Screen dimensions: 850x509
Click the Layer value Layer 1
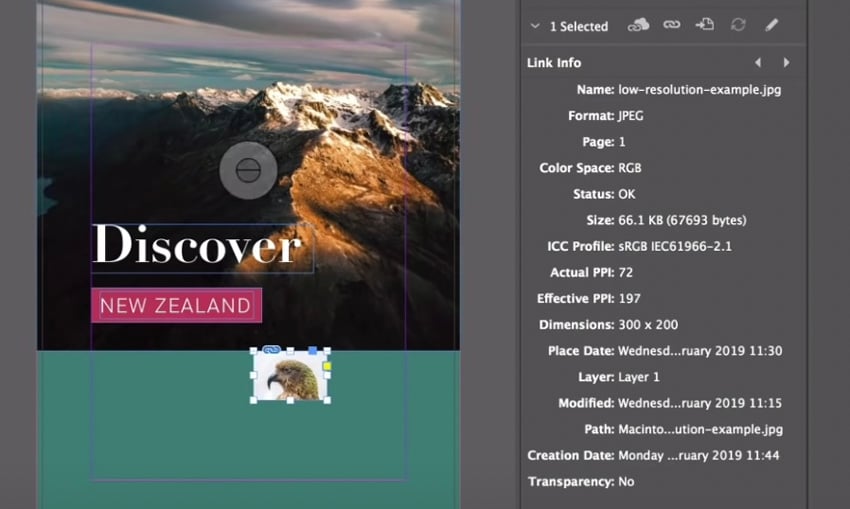click(x=639, y=377)
